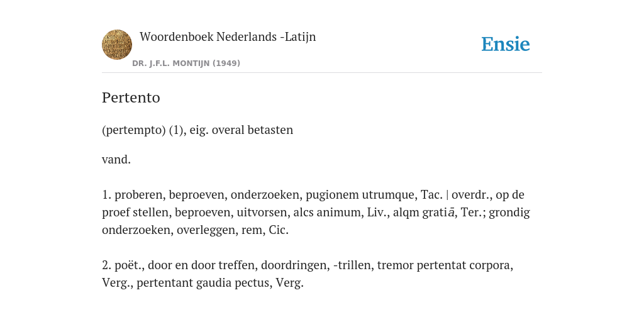Image resolution: width=644 pixels, height=322 pixels.
Task: Click the round inscription avatar image
Action: tap(117, 45)
